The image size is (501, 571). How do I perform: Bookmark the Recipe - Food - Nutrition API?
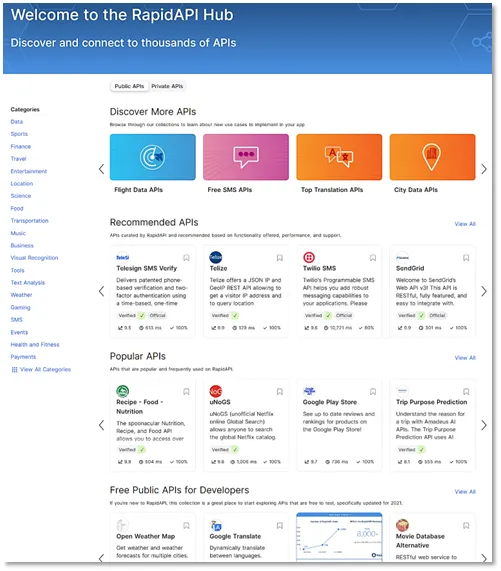click(186, 392)
